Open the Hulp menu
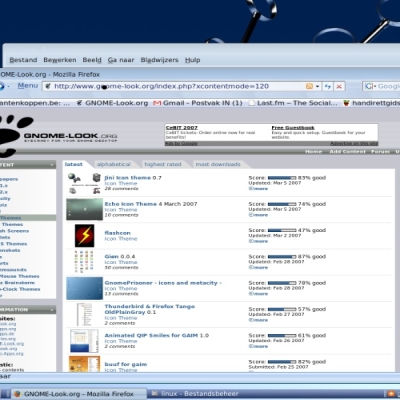Screen dimensions: 400x400 [x=193, y=60]
